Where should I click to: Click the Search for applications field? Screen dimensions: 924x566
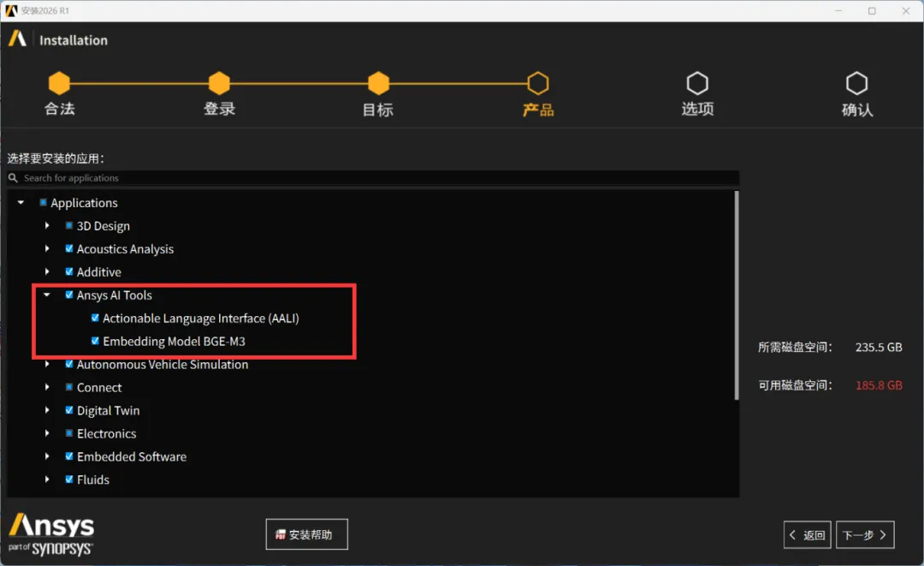coord(373,177)
